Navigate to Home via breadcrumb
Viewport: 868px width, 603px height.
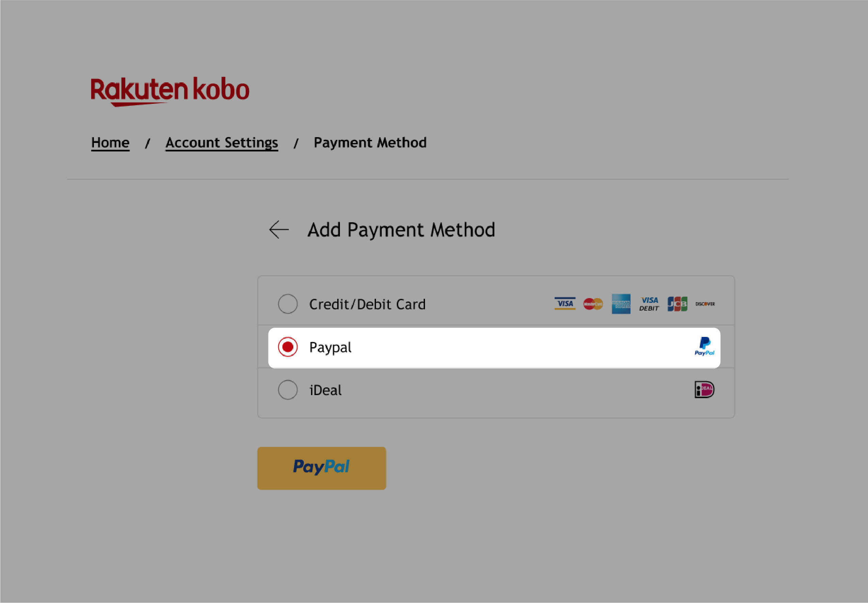pyautogui.click(x=111, y=142)
